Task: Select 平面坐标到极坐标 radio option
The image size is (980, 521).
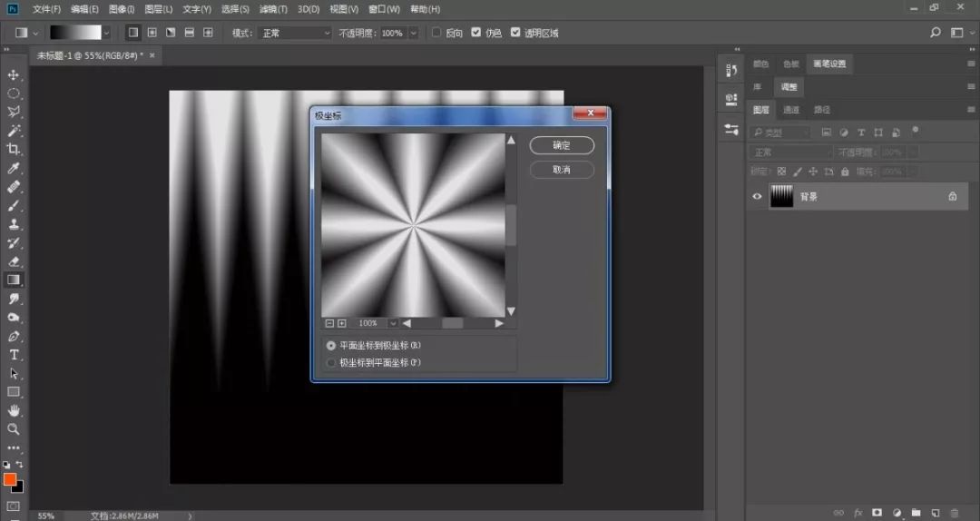Action: click(331, 346)
